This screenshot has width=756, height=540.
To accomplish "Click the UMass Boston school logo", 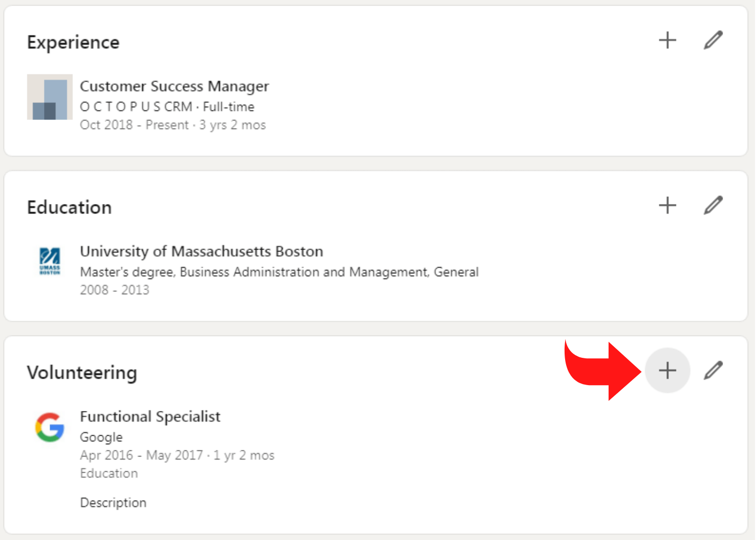I will tap(50, 261).
